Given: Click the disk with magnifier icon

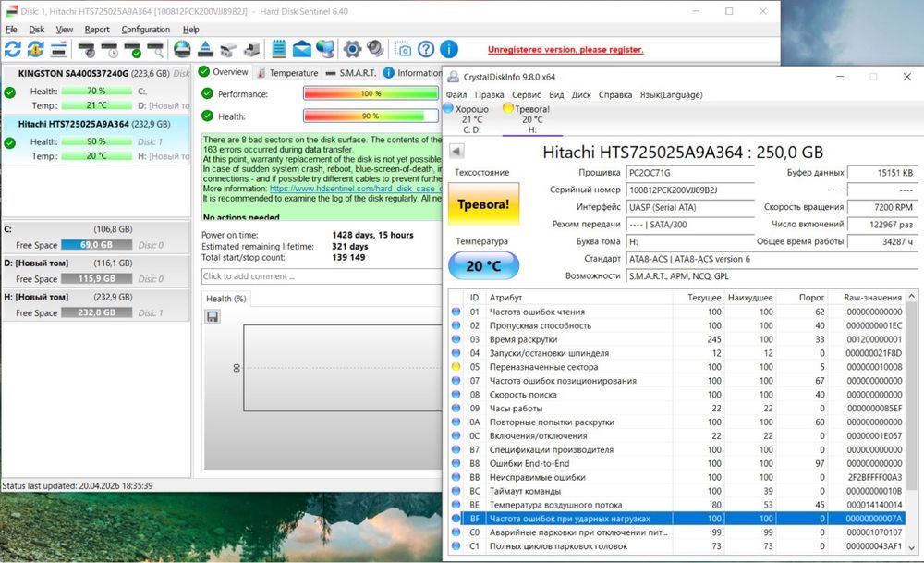Looking at the screenshot, I should (x=155, y=50).
